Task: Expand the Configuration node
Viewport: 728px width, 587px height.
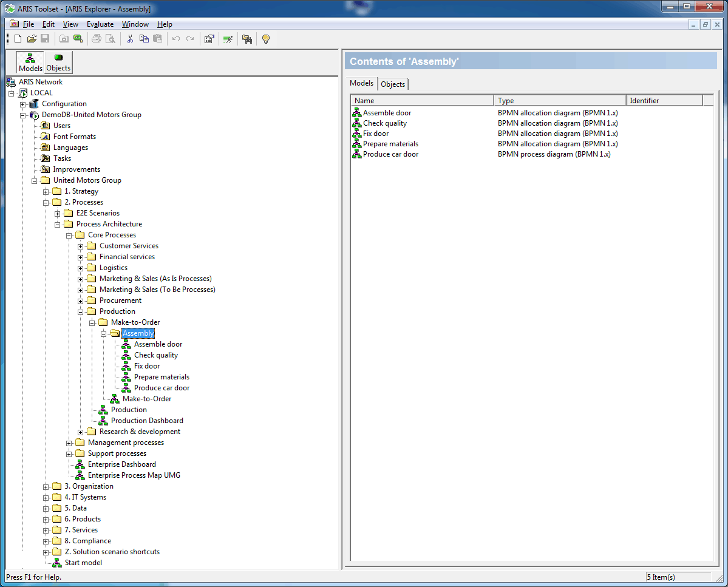Action: coord(22,104)
